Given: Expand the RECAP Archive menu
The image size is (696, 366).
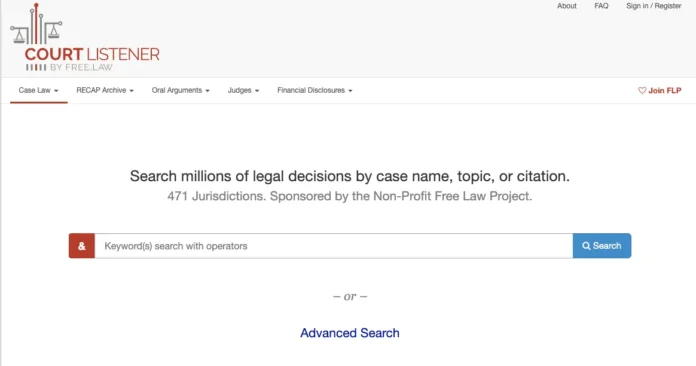Looking at the screenshot, I should coord(105,91).
